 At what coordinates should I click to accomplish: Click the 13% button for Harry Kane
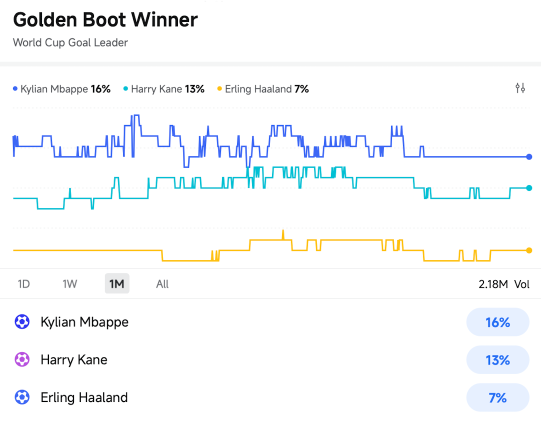(x=498, y=360)
